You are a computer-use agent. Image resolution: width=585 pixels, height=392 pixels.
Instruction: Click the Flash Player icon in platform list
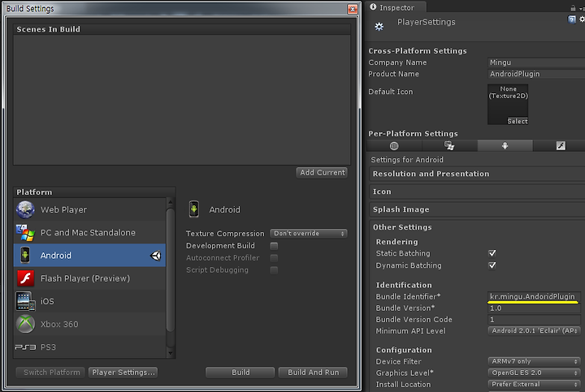point(25,278)
